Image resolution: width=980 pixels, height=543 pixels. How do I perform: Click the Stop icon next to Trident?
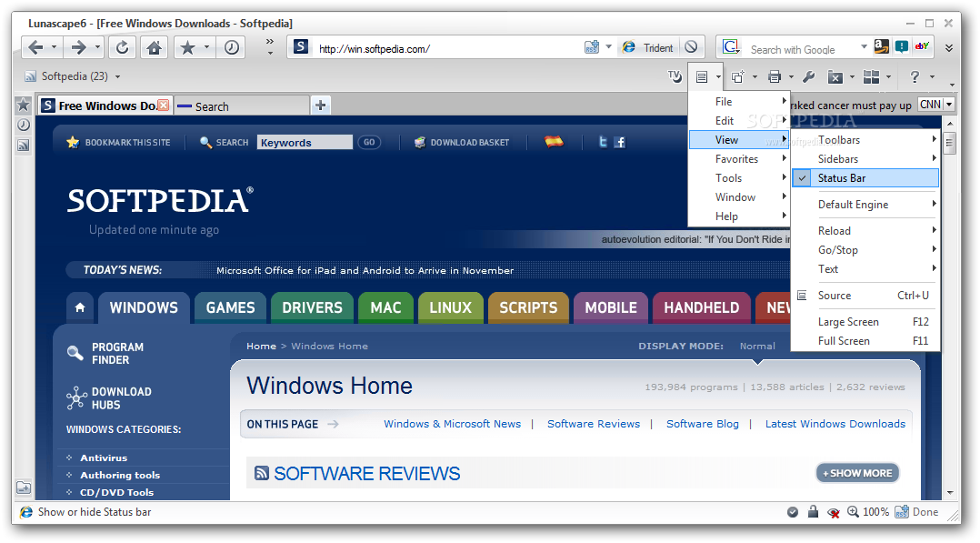(691, 47)
